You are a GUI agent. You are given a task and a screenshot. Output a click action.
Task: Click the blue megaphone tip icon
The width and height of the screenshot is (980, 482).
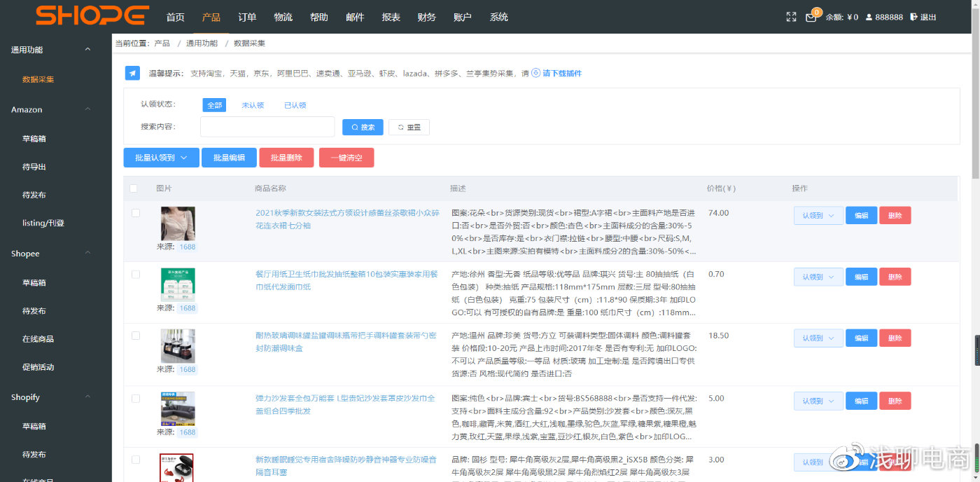(132, 73)
